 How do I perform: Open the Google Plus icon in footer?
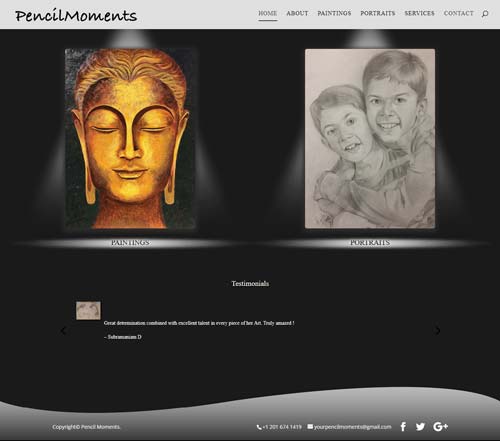coord(440,426)
